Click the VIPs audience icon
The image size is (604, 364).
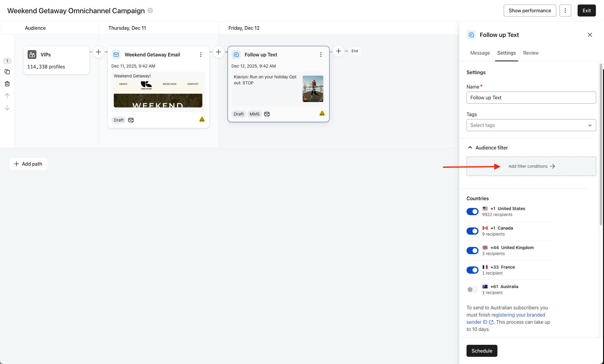coord(32,55)
